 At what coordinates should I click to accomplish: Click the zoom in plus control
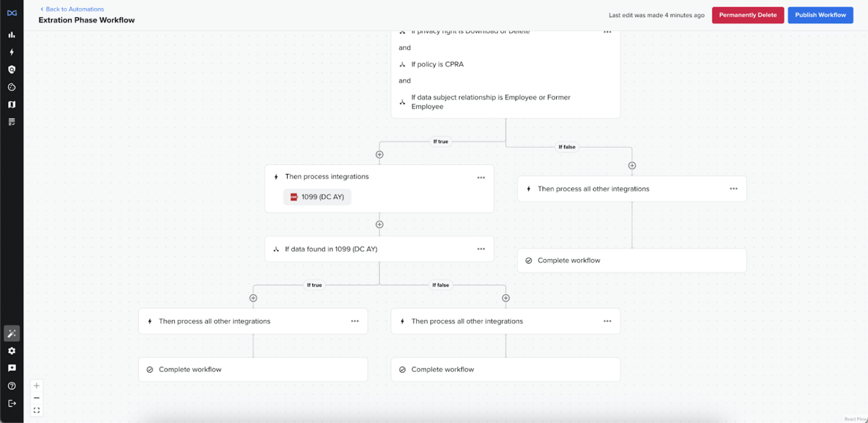pos(36,385)
